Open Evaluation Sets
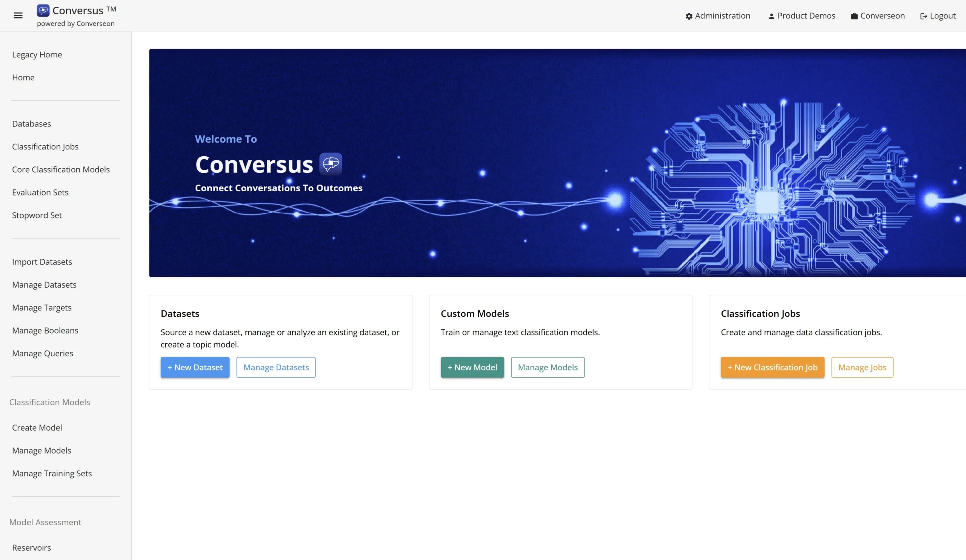The image size is (966, 560). click(x=40, y=192)
